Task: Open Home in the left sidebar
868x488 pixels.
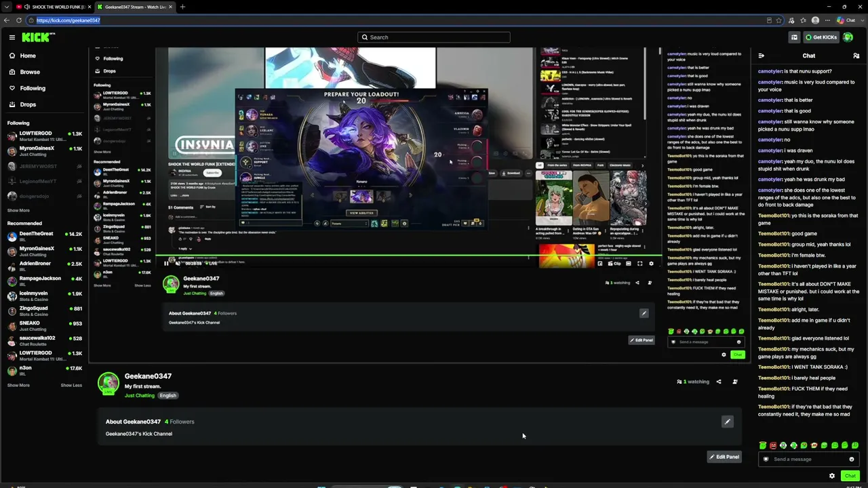Action: coord(28,56)
